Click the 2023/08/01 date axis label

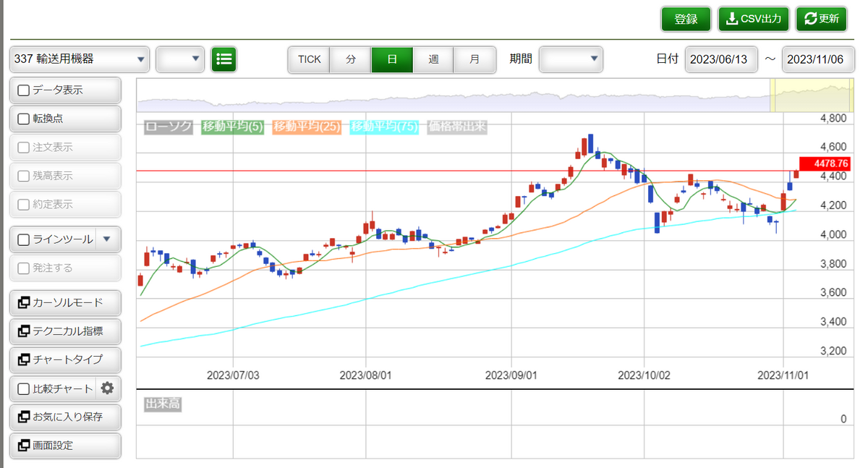[365, 375]
